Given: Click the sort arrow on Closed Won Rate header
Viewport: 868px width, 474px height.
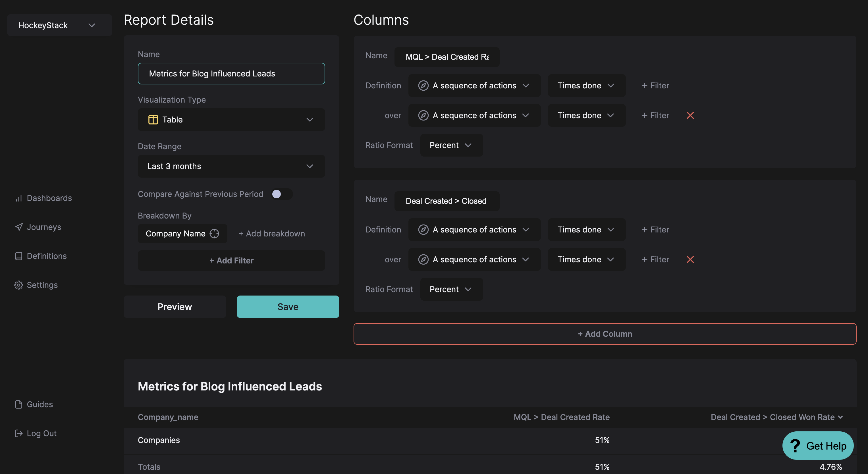Looking at the screenshot, I should (840, 417).
